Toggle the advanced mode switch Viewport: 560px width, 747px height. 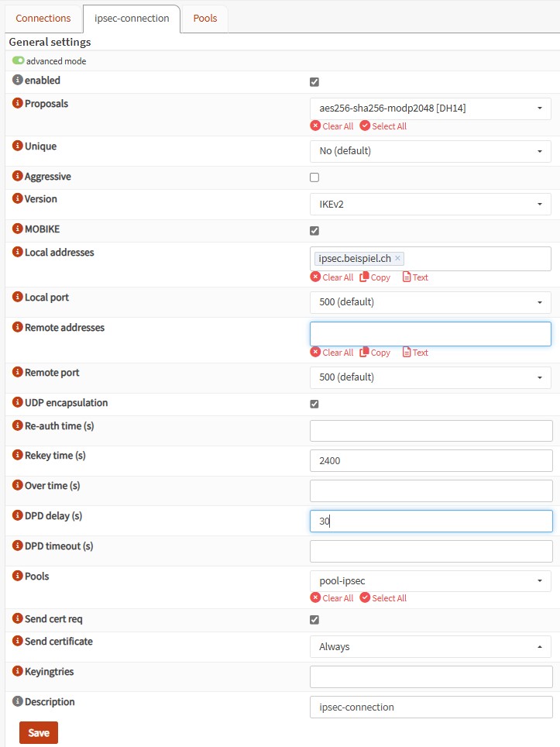tap(18, 61)
